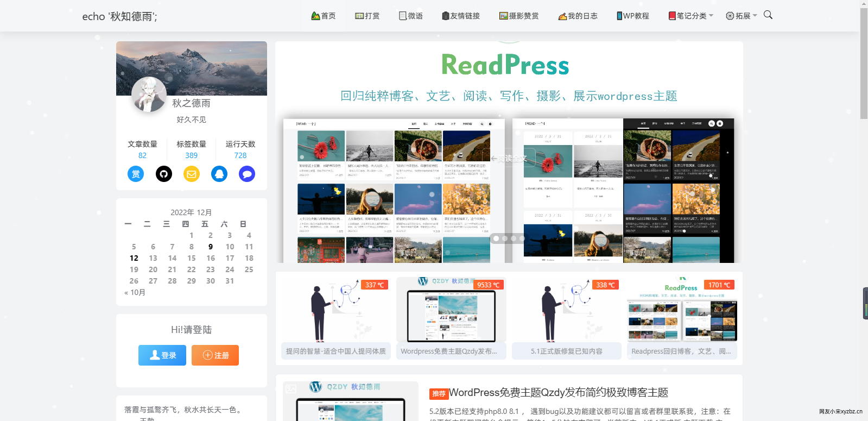
Task: Expand the 笔记分类 dropdown menu
Action: 691,16
